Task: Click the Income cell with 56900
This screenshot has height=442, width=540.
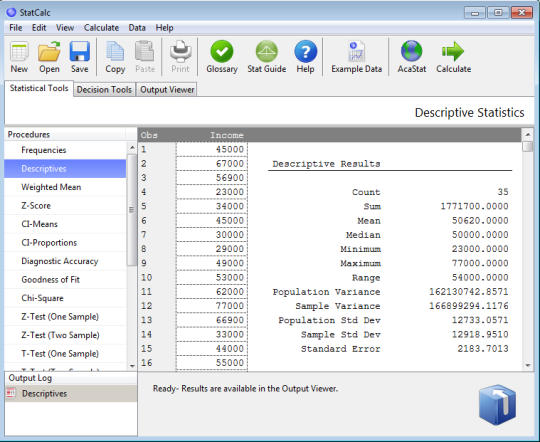Action: (x=211, y=178)
